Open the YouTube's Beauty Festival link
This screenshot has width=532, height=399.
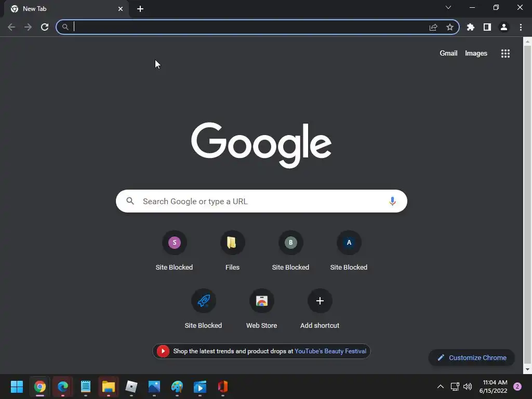pos(330,351)
